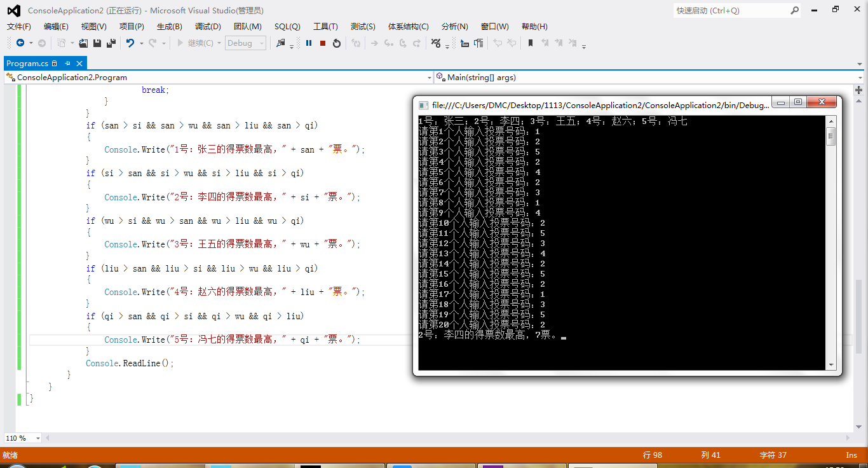
Task: Click the Save single-disk icon
Action: pos(97,43)
